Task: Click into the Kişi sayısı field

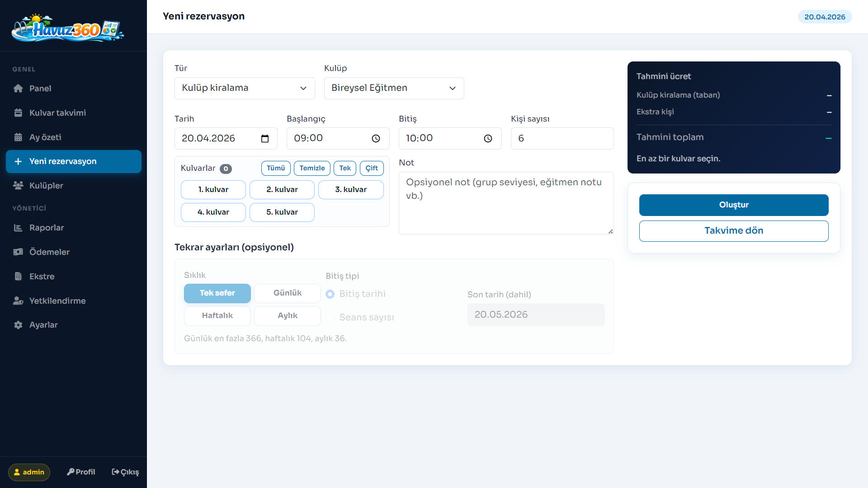Action: point(562,139)
